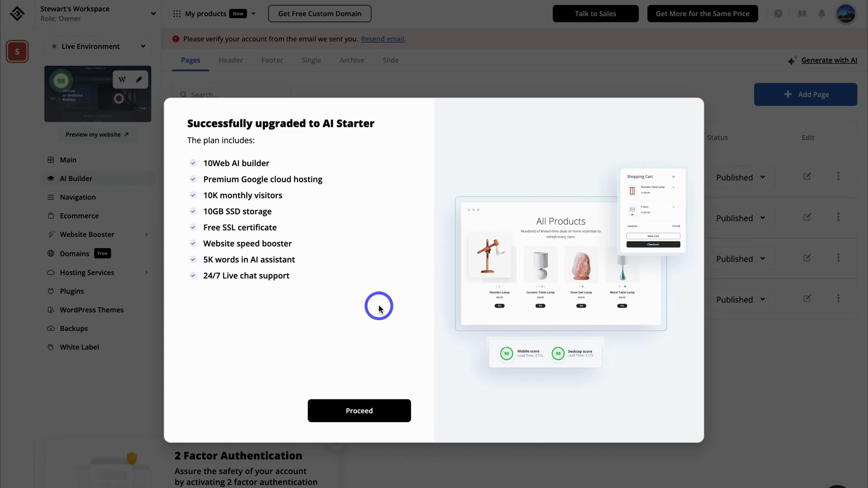Select AI Builder in the sidebar
The height and width of the screenshot is (488, 868).
click(x=76, y=178)
